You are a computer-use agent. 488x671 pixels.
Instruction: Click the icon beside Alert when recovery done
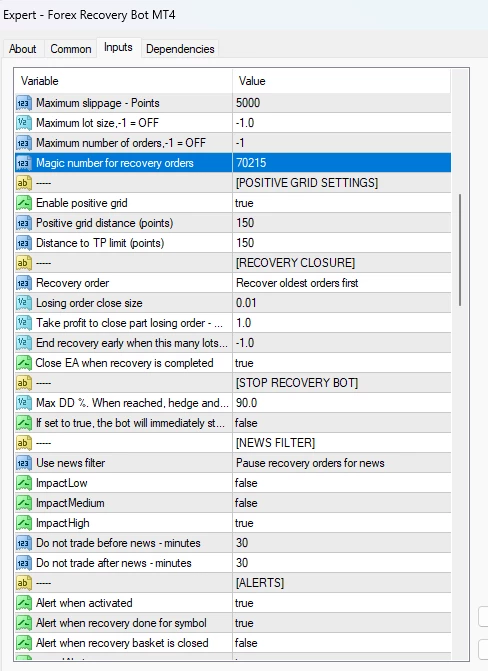point(24,623)
